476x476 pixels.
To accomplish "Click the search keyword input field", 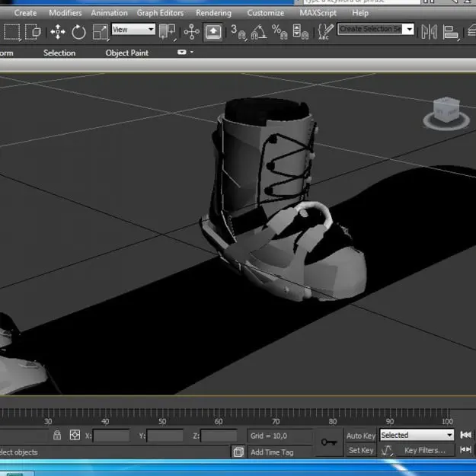I will tap(361, 2).
